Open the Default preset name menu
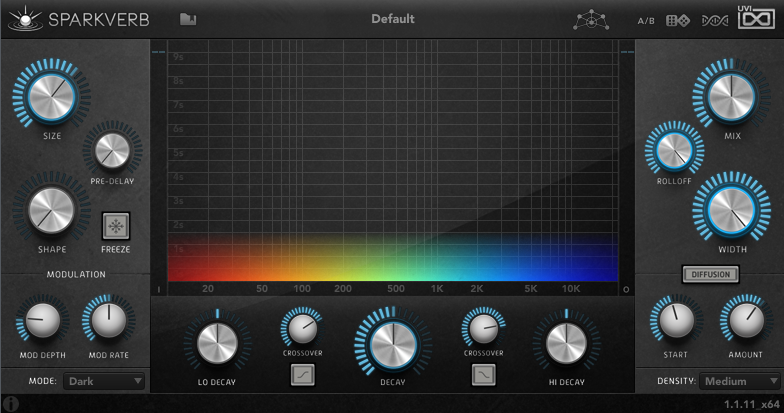Viewport: 784px width, 413px height. click(x=392, y=19)
